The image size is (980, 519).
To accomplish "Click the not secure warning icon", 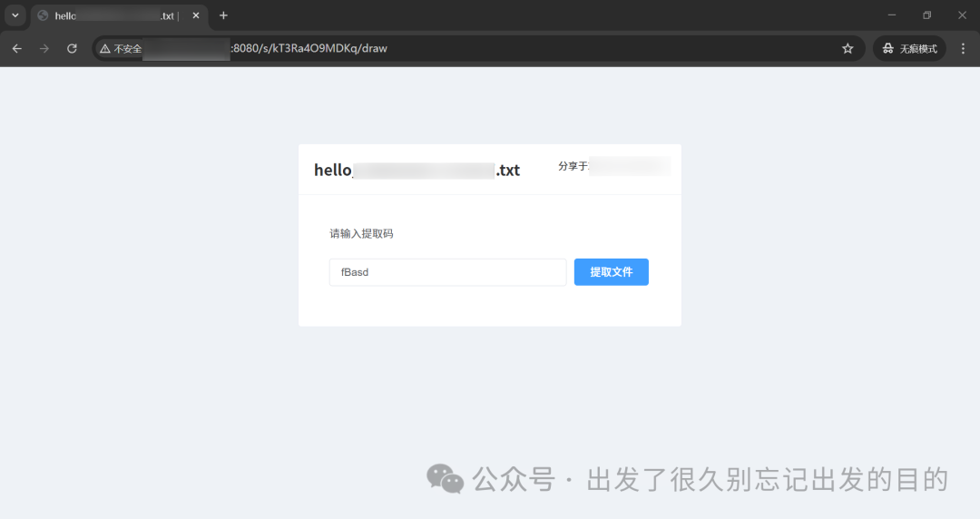I will pyautogui.click(x=105, y=49).
